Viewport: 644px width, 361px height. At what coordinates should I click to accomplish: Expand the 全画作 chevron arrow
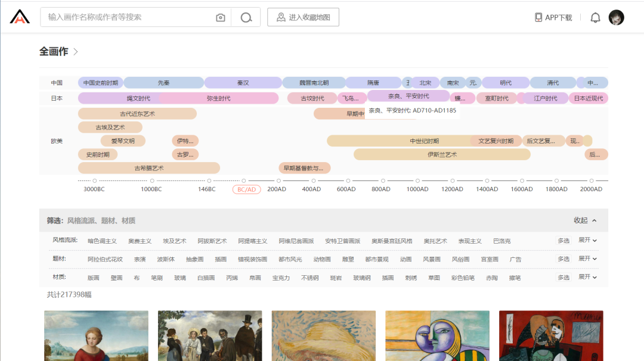point(76,52)
